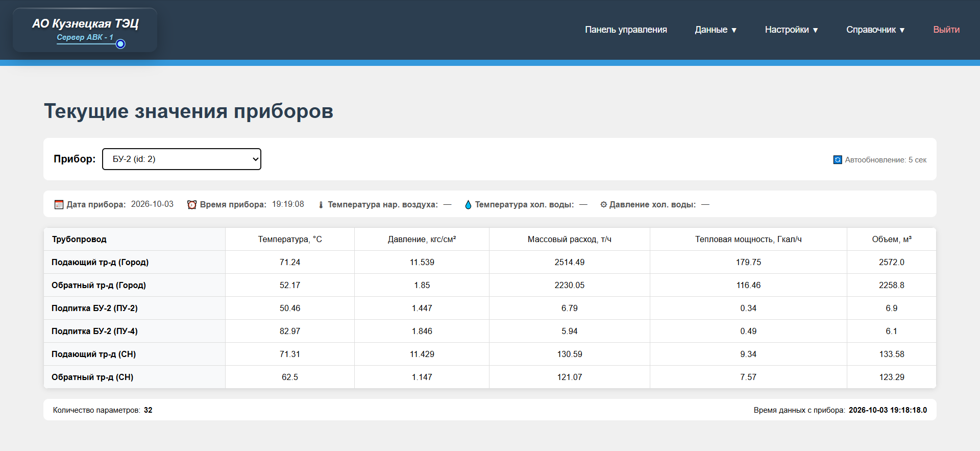Click the Автообновление: 5 сек label
The width and height of the screenshot is (980, 451).
pos(886,160)
